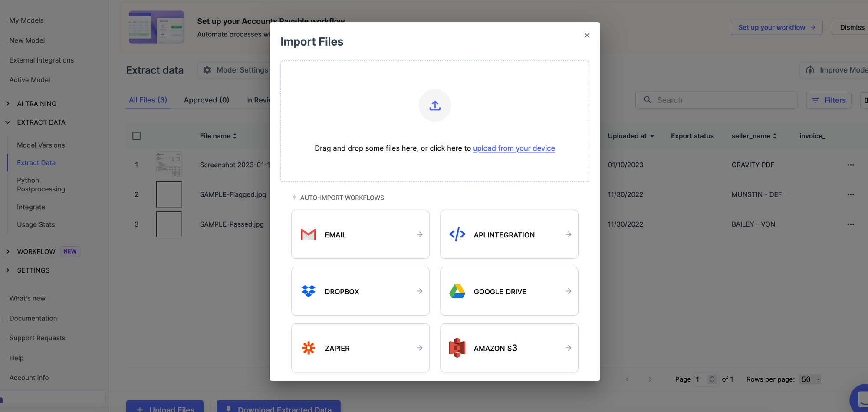
Task: Select the Gmail Email import option
Action: coord(360,234)
